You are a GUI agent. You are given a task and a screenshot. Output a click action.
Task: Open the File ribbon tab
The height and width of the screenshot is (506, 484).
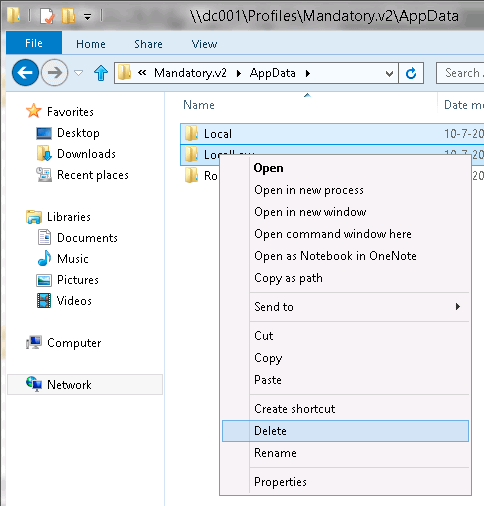tap(34, 43)
